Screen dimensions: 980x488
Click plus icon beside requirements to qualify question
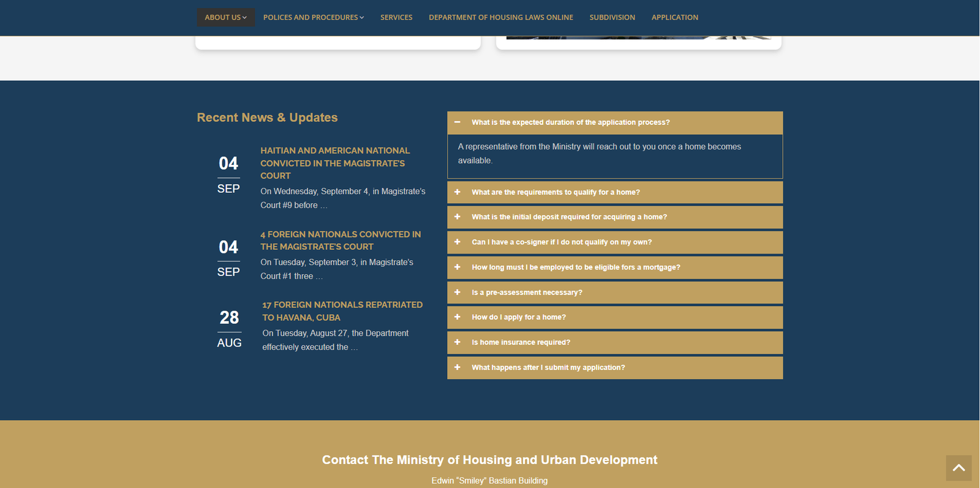(x=458, y=192)
